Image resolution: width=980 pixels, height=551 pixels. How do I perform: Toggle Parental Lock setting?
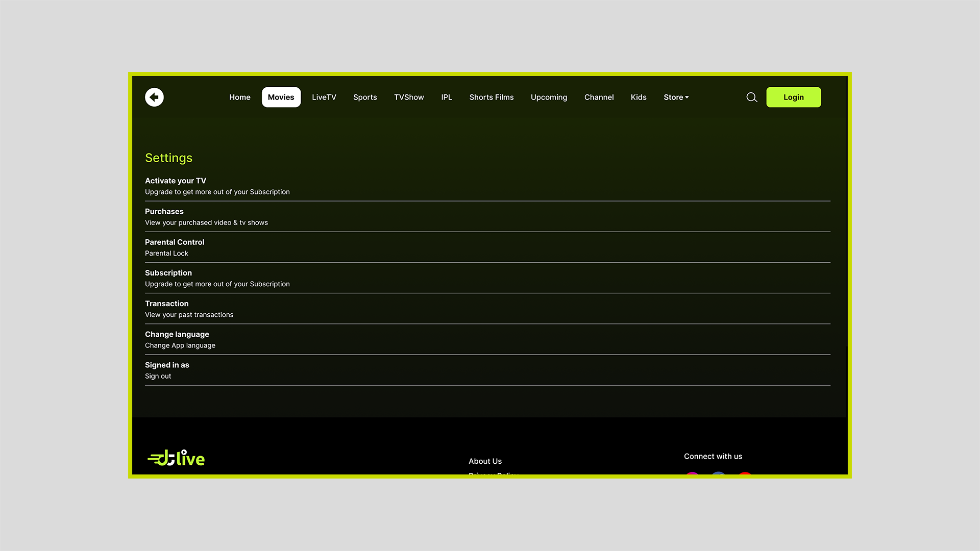point(166,253)
